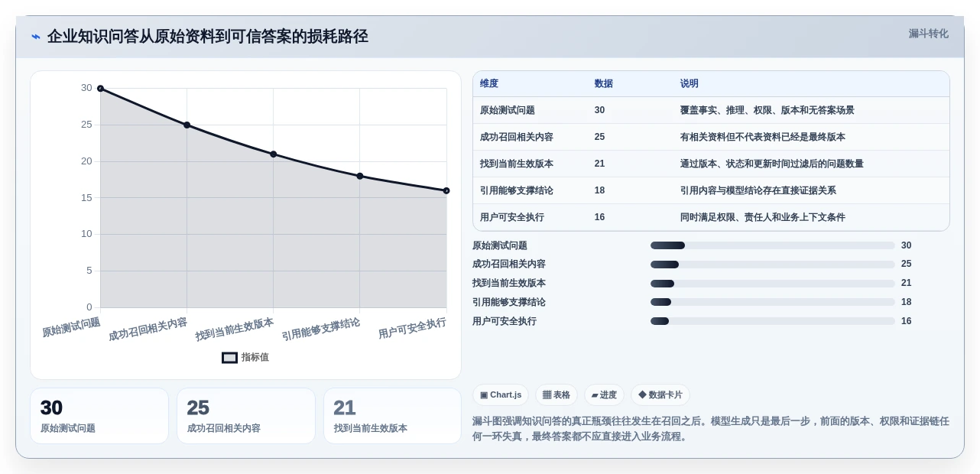980x474 pixels.
Task: Click progress list label 用户可安全执行
Action: [505, 321]
